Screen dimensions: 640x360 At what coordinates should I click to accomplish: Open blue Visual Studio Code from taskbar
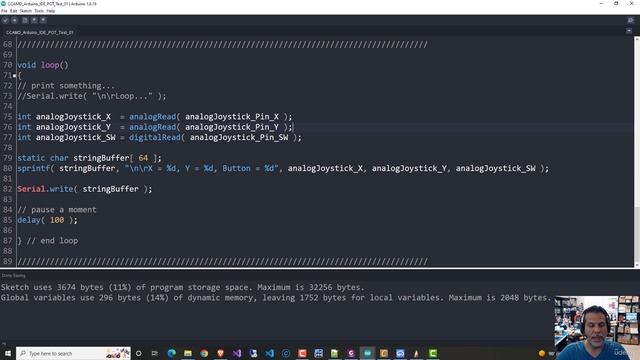269,353
